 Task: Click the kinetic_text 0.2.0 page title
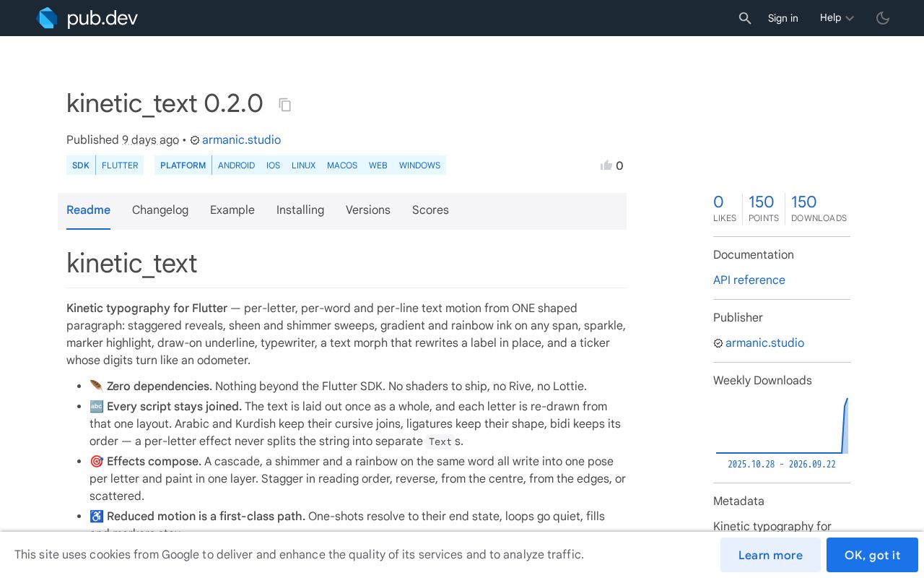(x=165, y=103)
